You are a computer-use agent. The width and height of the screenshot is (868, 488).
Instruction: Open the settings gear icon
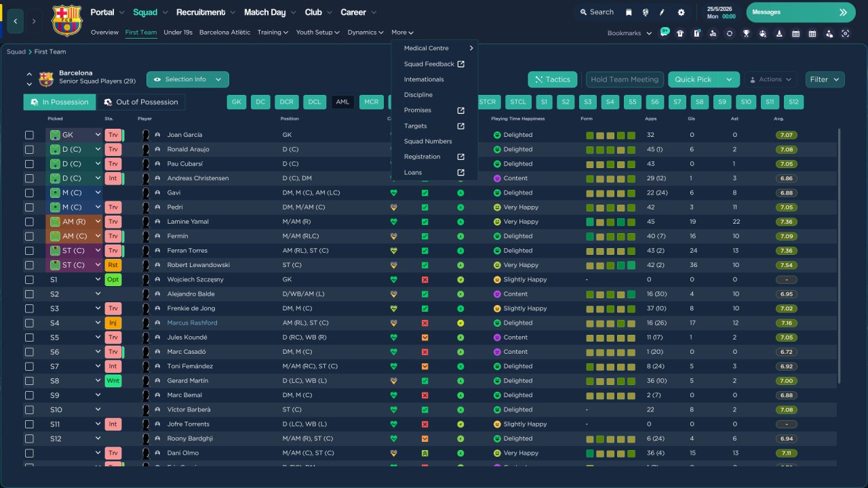[x=681, y=12]
